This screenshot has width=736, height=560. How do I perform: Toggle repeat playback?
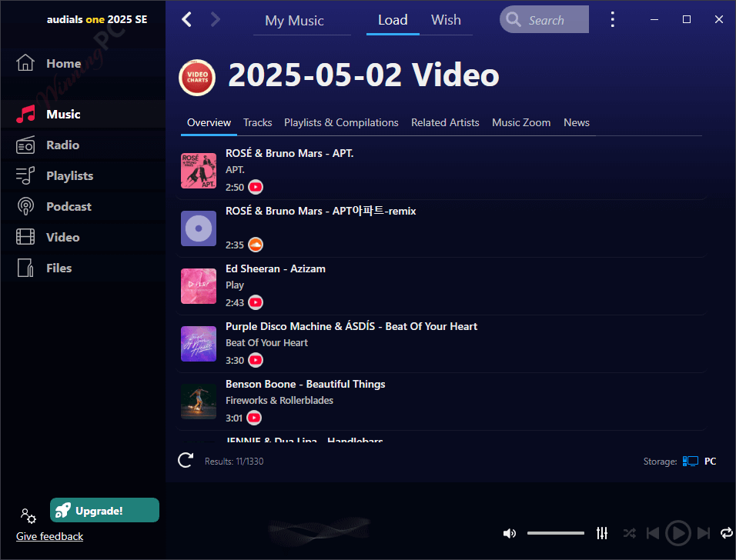[727, 533]
